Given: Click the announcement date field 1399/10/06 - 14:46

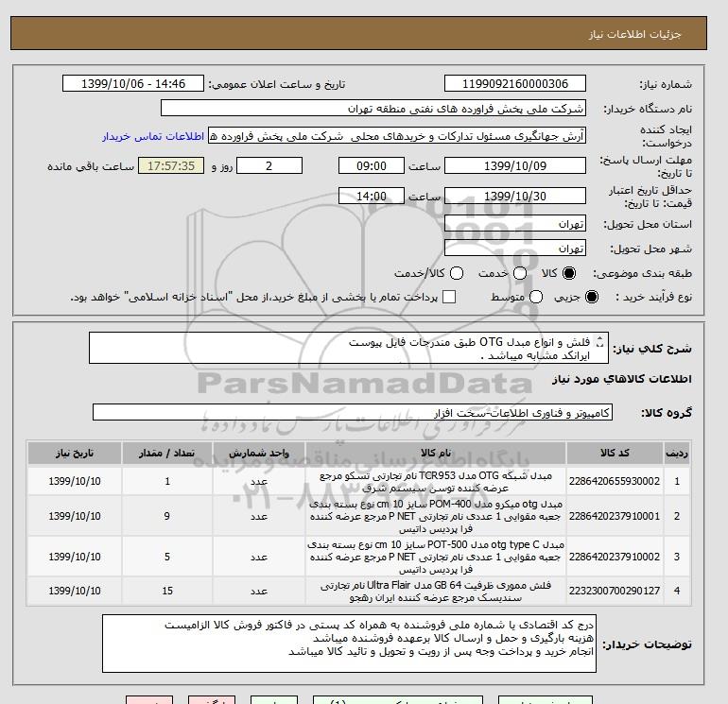Looking at the screenshot, I should pyautogui.click(x=133, y=83).
